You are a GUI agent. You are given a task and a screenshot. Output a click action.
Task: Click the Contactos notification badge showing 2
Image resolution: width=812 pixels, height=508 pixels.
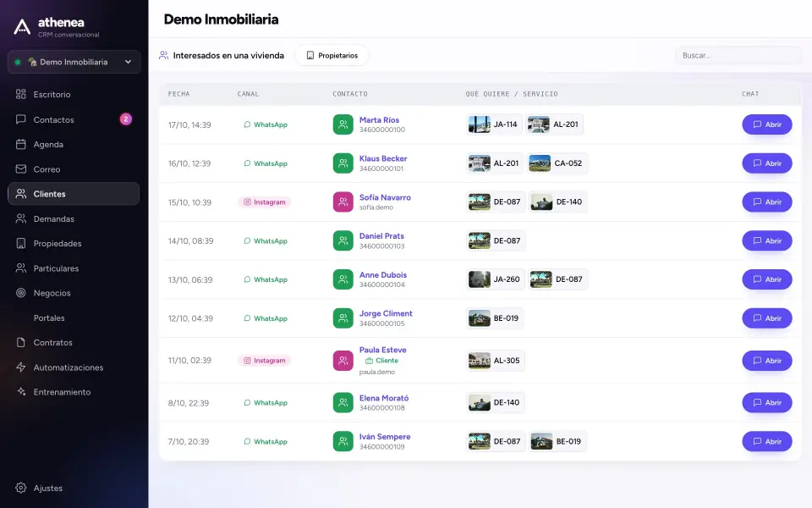126,119
